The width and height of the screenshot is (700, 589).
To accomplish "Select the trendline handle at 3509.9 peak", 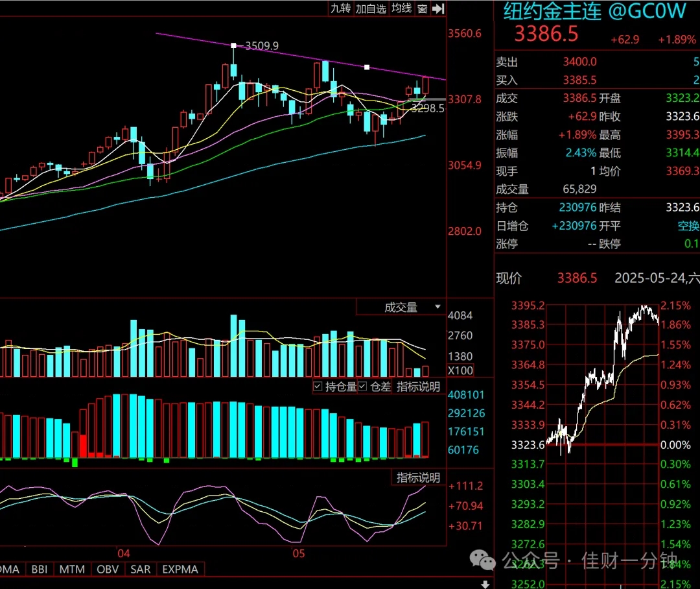I will [x=233, y=45].
